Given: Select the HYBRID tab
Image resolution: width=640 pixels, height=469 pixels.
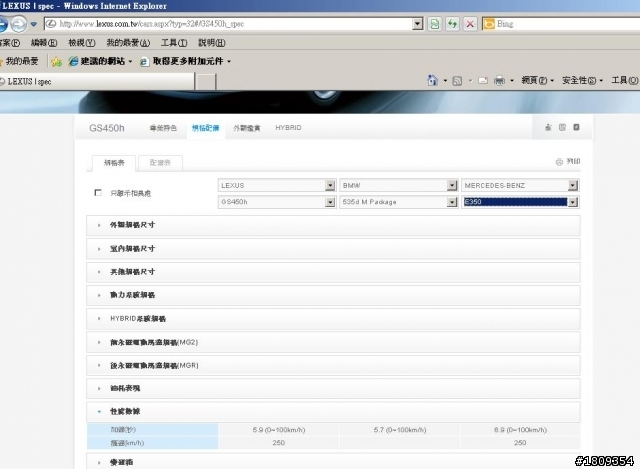Looking at the screenshot, I should pyautogui.click(x=288, y=128).
